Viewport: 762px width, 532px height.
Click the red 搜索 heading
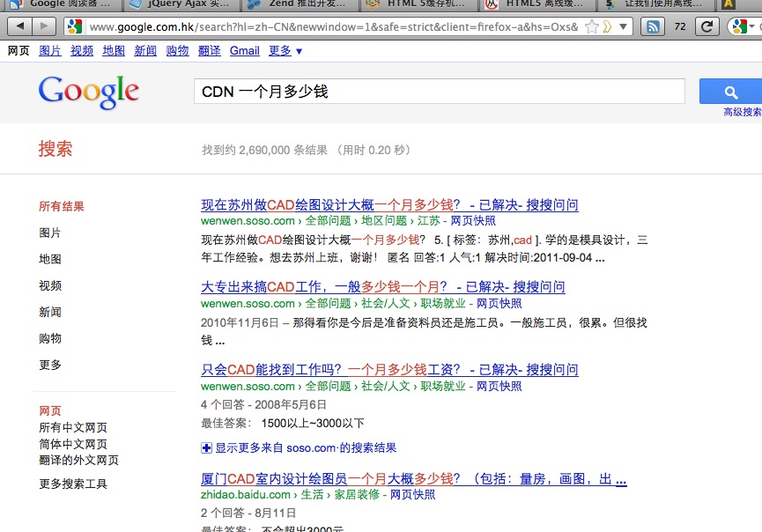(55, 149)
